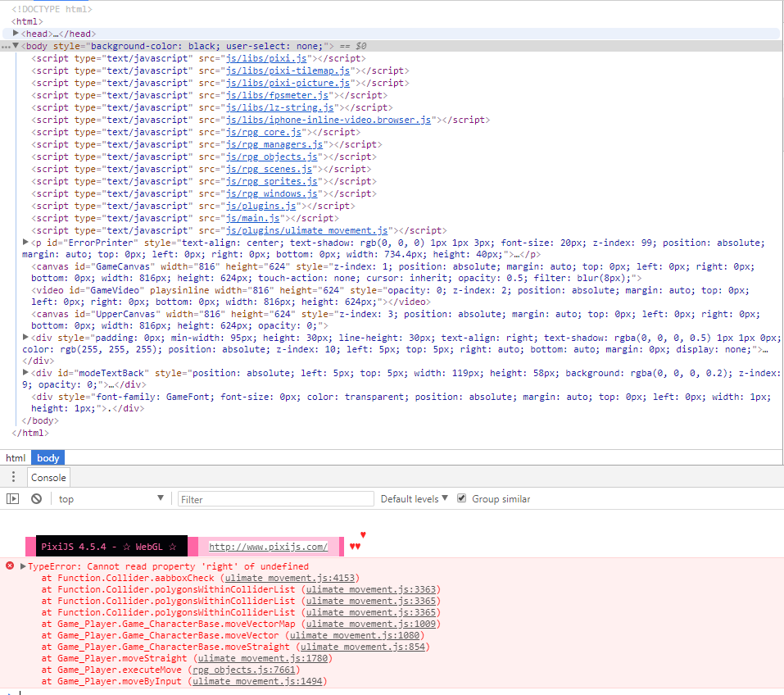784x695 pixels.
Task: Expand the ErrorPrinter paragraph node
Action: point(25,242)
